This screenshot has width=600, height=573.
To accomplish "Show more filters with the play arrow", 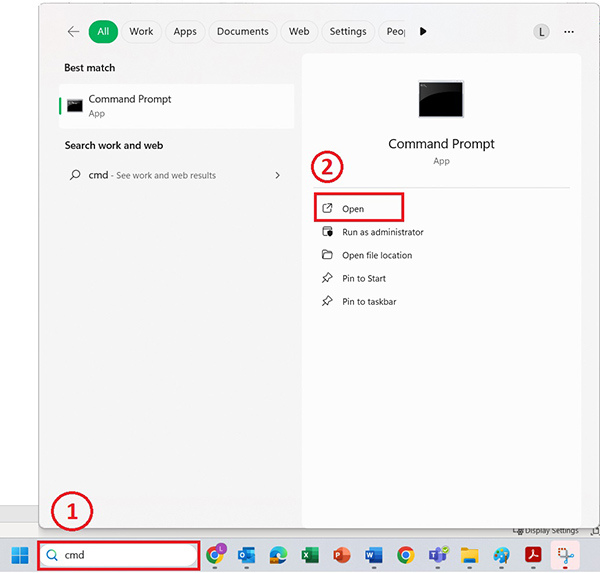I will [x=423, y=31].
